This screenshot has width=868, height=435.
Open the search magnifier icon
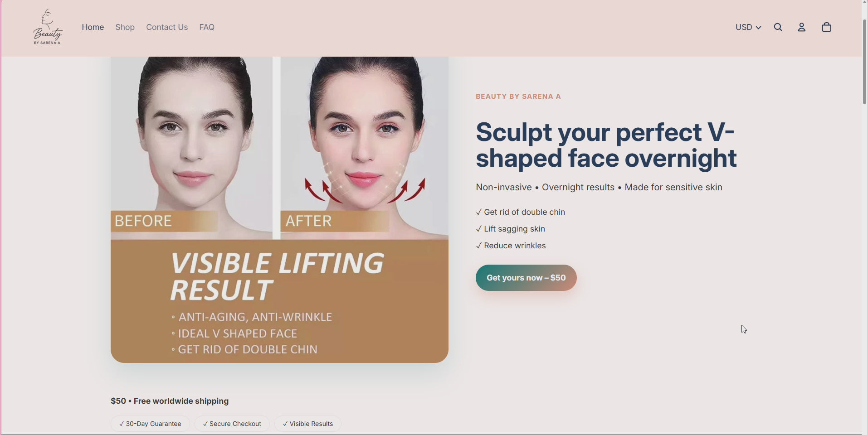point(778,27)
